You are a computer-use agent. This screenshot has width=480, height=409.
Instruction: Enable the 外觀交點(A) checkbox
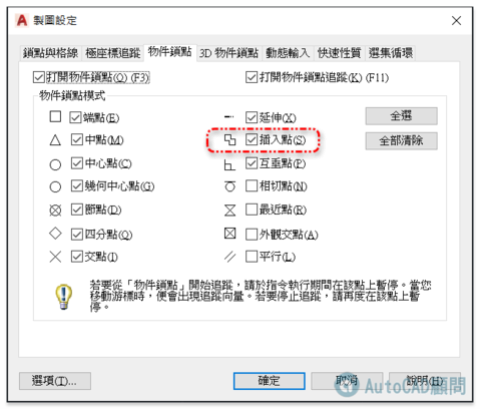251,234
